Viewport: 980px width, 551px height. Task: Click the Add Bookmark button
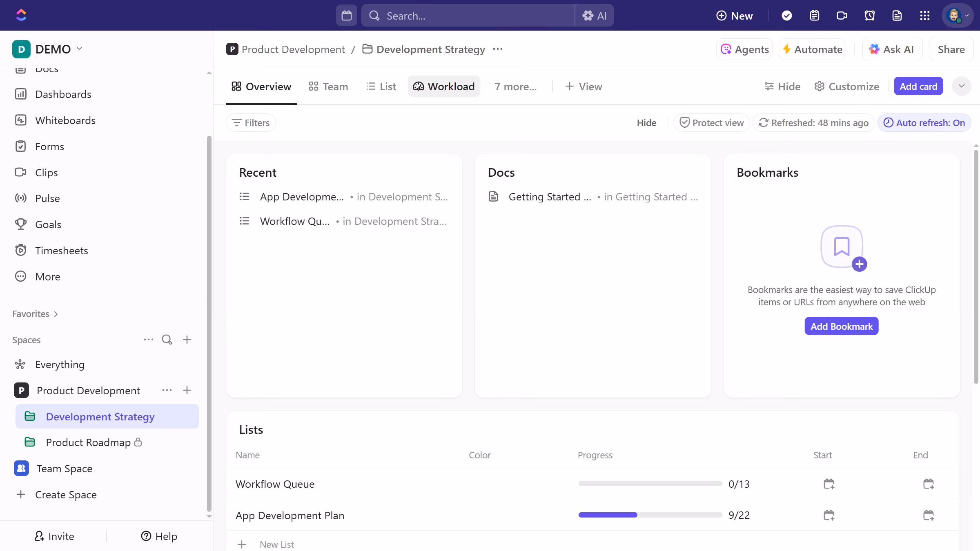842,326
